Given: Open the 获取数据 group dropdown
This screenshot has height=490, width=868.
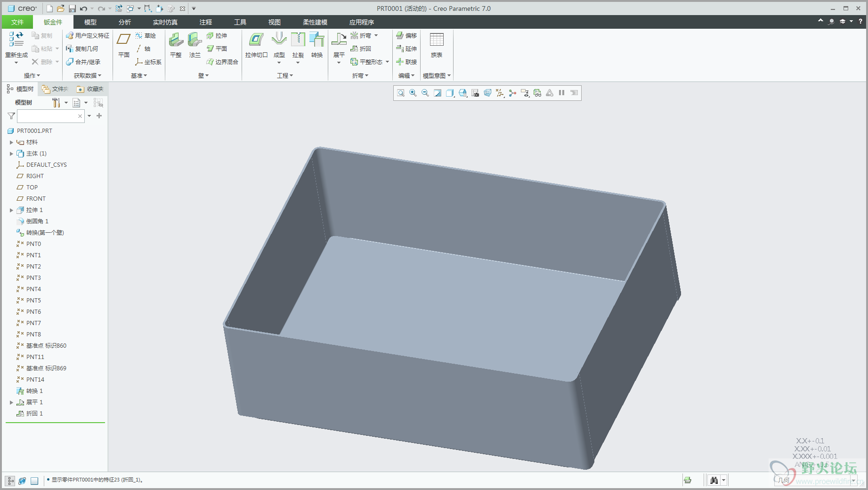Looking at the screenshot, I should coord(88,75).
